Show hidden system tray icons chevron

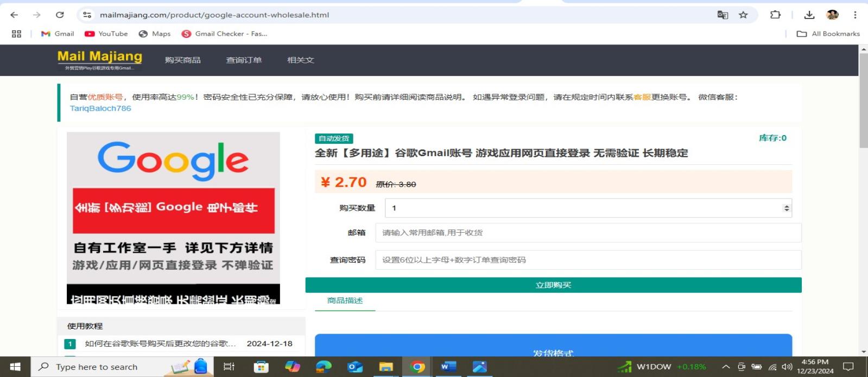coord(725,367)
